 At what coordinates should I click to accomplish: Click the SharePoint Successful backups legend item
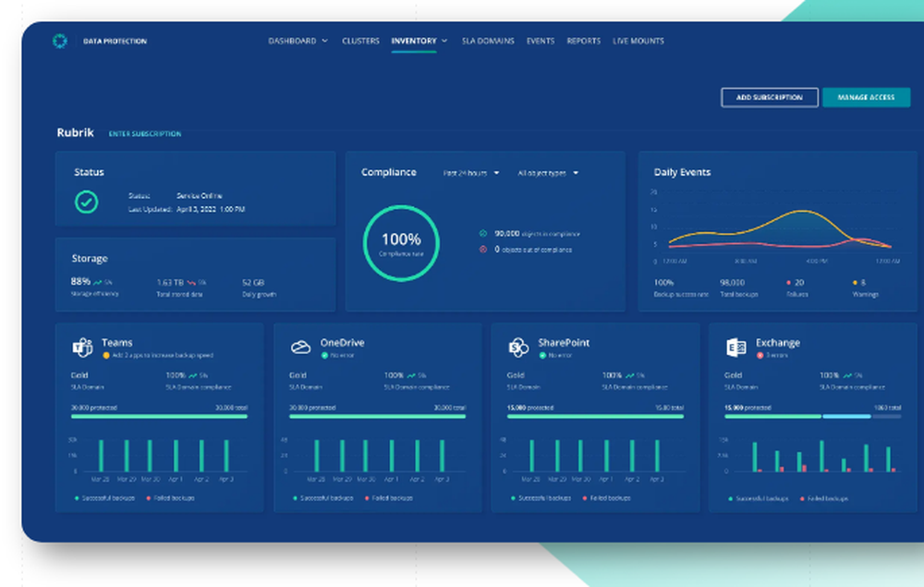coord(541,498)
